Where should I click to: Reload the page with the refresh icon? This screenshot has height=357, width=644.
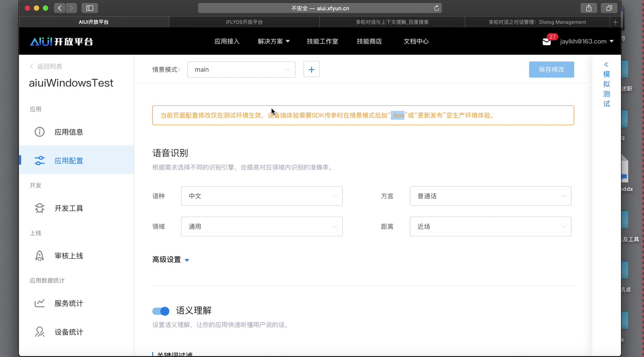click(x=436, y=8)
